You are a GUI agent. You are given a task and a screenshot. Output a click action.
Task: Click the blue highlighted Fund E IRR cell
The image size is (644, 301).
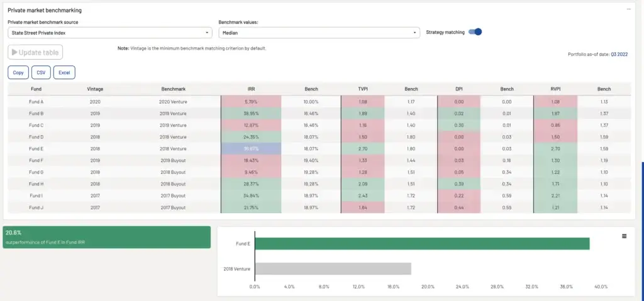[x=251, y=149]
